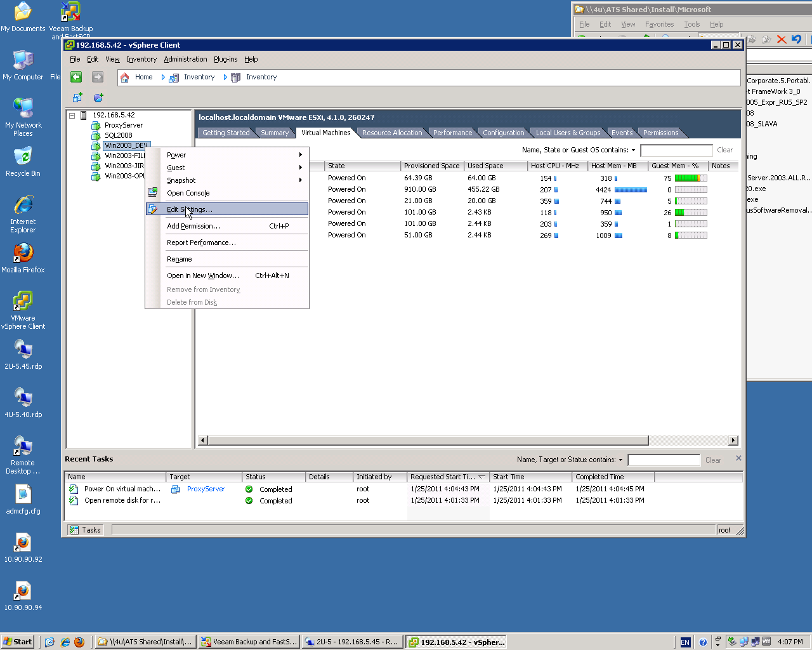Image resolution: width=812 pixels, height=650 pixels.
Task: Click the New Virtual Machine toolbar icon
Action: pos(77,98)
